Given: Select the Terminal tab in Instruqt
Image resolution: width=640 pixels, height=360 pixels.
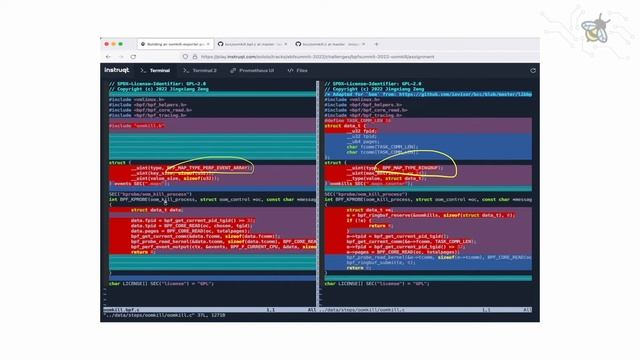Looking at the screenshot, I should tap(155, 71).
